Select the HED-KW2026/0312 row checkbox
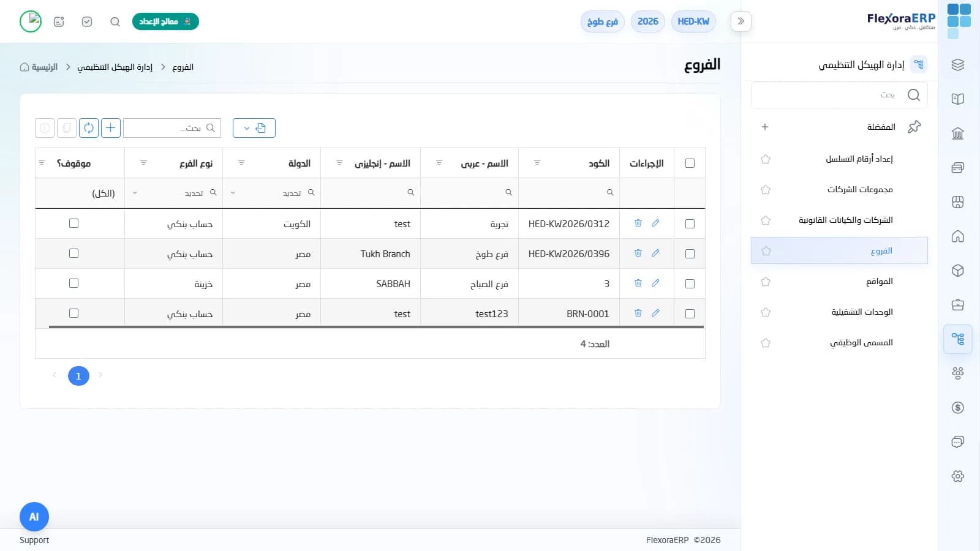This screenshot has height=551, width=980. 690,224
